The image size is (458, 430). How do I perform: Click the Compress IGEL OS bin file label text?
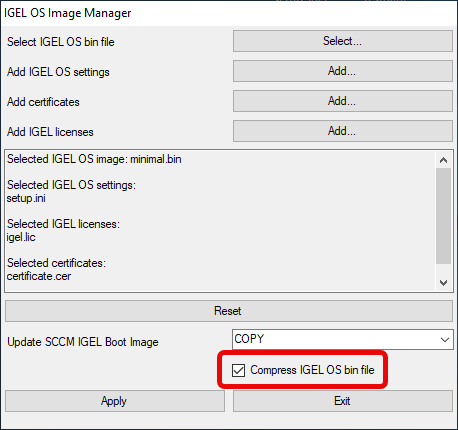pos(312,370)
